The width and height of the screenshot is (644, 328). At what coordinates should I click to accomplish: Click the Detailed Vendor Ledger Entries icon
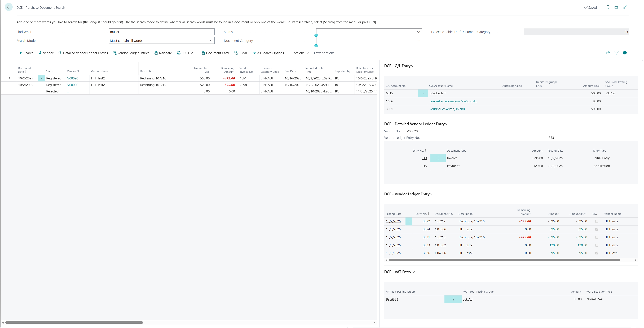(60, 53)
